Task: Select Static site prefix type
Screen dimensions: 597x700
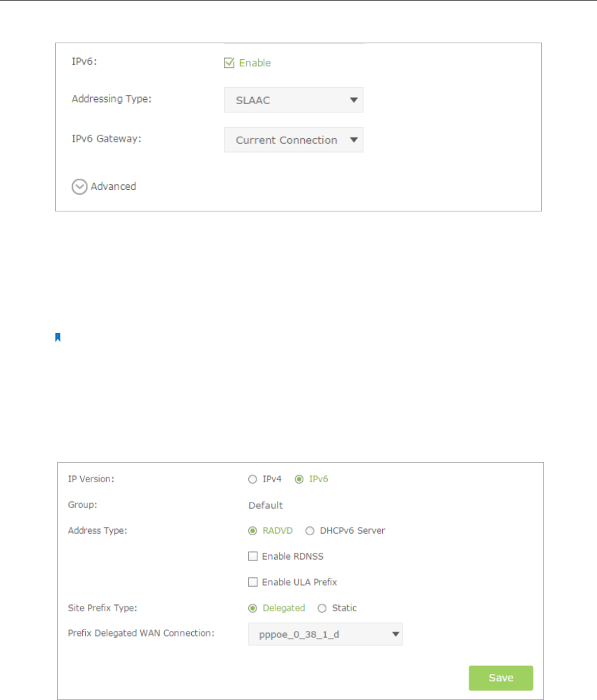Action: [322, 608]
